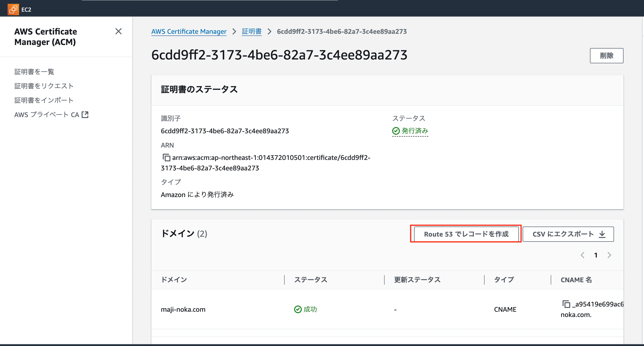Click CSV にエクスポート button

[x=568, y=234]
